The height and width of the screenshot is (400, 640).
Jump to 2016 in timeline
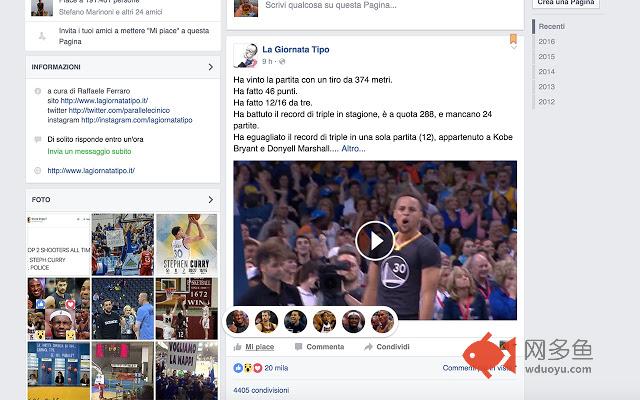547,42
